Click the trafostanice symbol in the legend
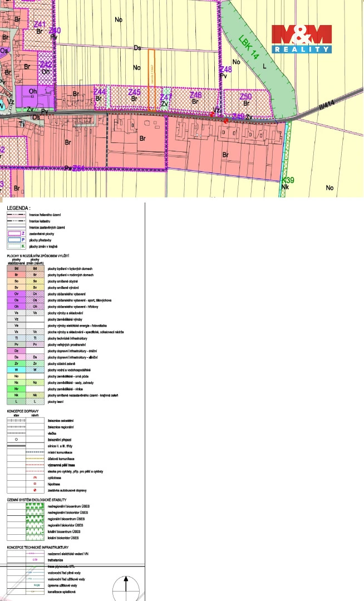Viewport: 364px width, 601px height. (x=35, y=560)
